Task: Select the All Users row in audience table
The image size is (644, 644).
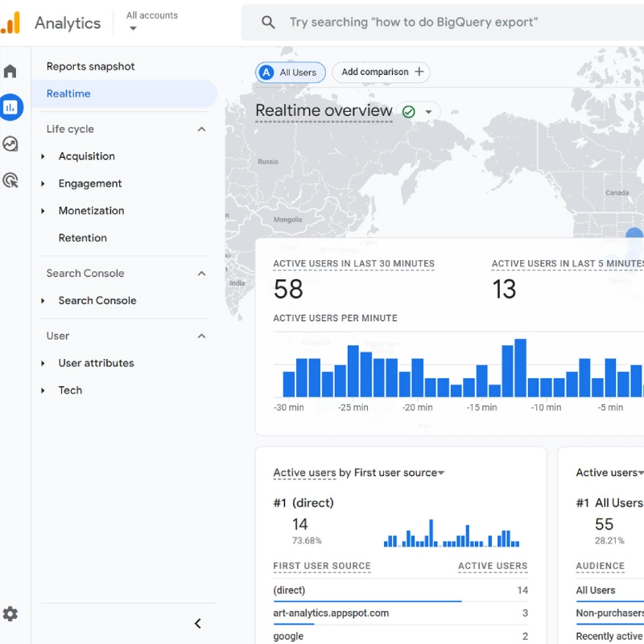Action: click(609, 591)
